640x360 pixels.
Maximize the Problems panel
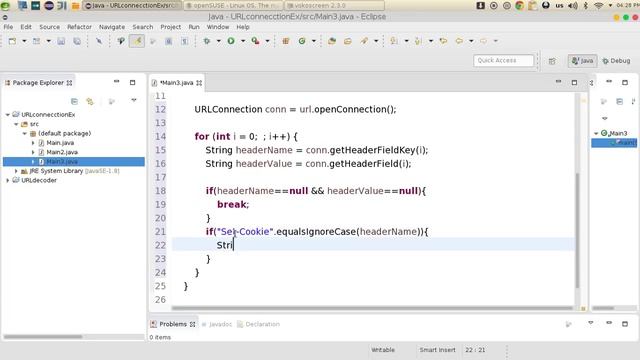click(625, 324)
